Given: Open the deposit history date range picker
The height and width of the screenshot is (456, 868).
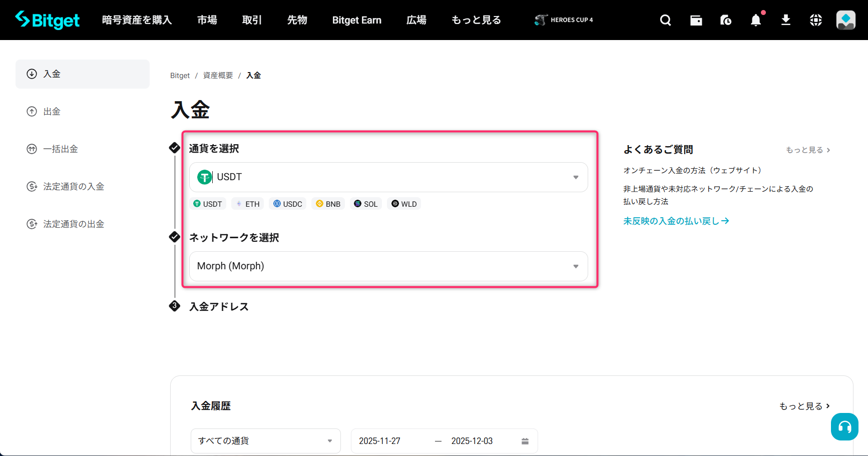Looking at the screenshot, I should 444,440.
